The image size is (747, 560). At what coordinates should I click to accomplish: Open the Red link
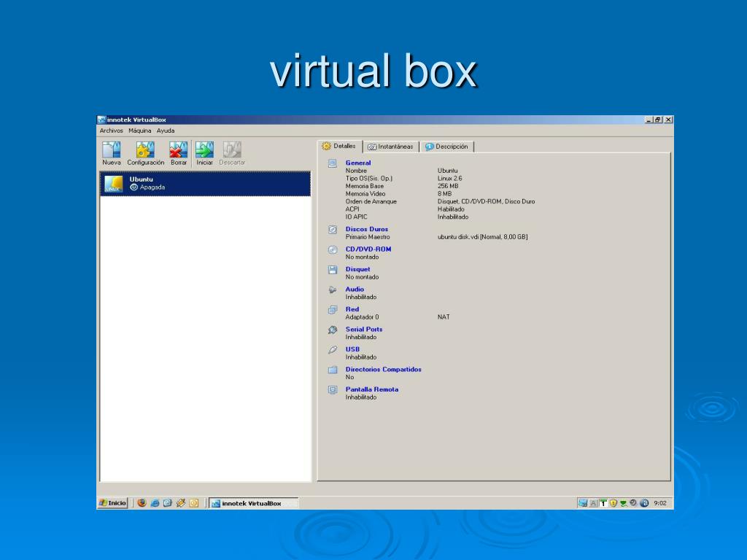tap(352, 309)
